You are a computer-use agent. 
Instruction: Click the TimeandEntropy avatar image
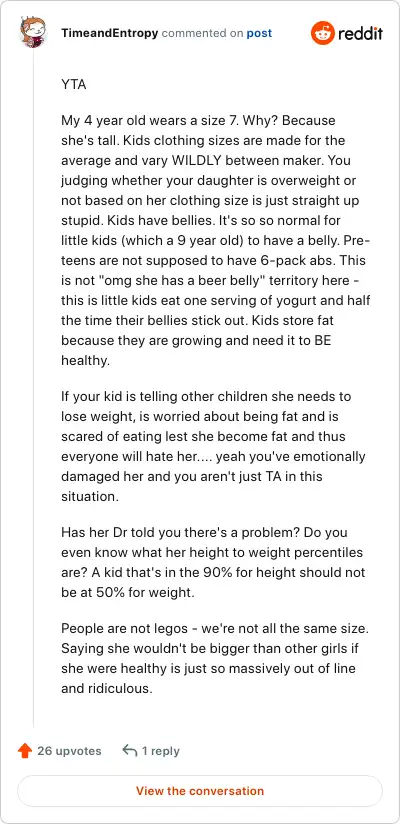click(x=33, y=32)
